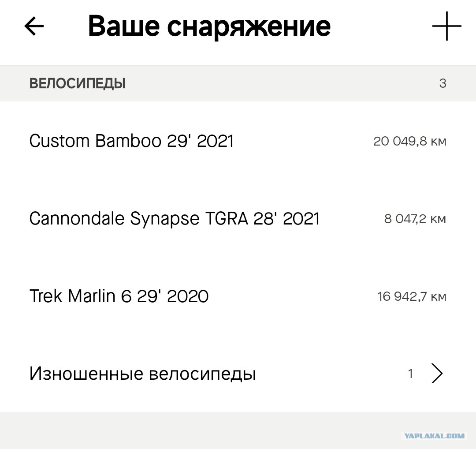Add new gear with the plus icon
Screen dimensions: 476x449
coord(446,26)
